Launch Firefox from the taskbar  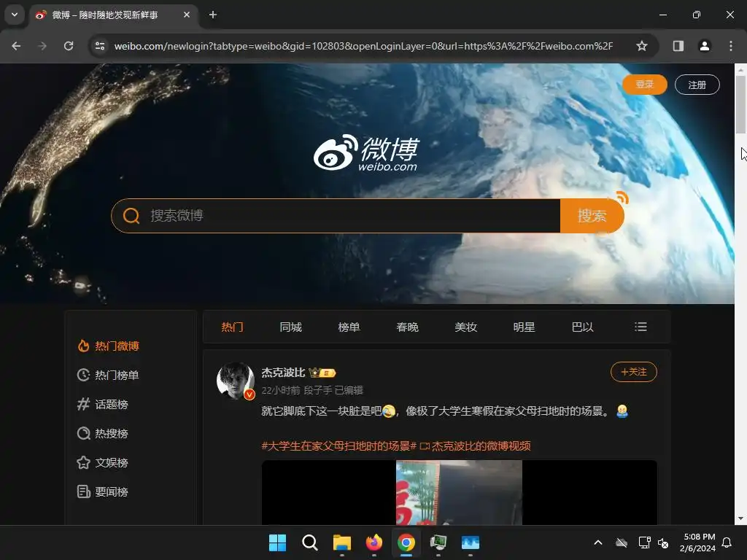[374, 542]
